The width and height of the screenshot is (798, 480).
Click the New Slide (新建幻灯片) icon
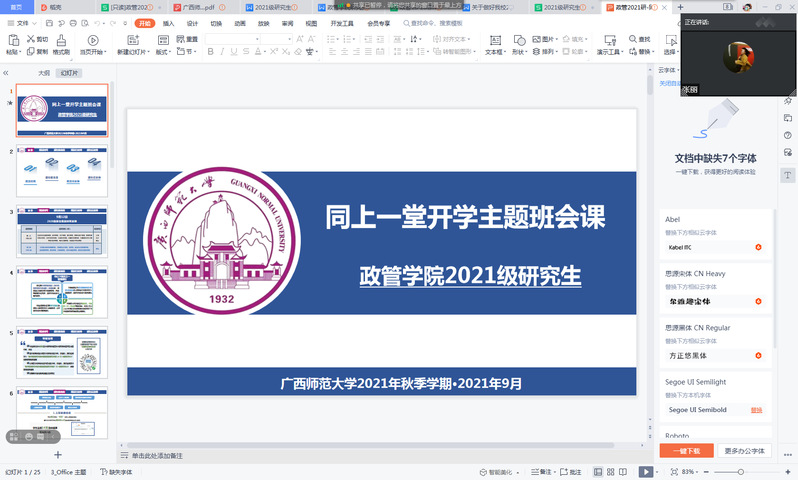click(x=133, y=41)
